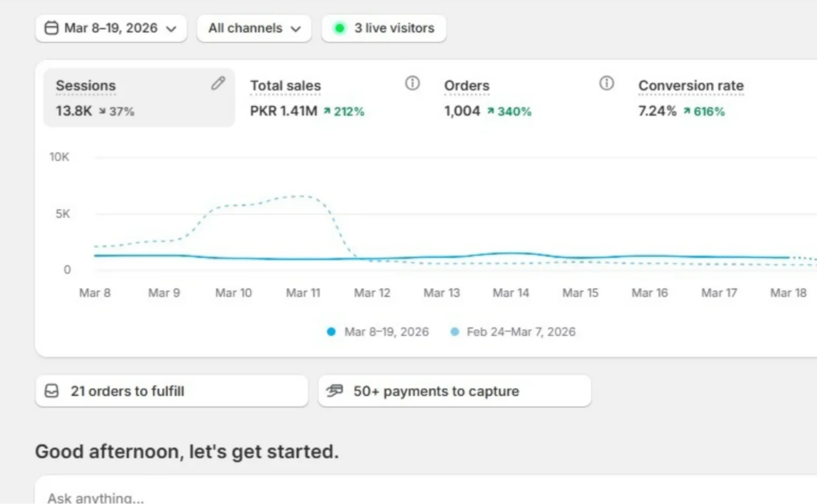This screenshot has width=817, height=504.
Task: Click the Mar 11 axis label on chart
Action: tap(303, 293)
